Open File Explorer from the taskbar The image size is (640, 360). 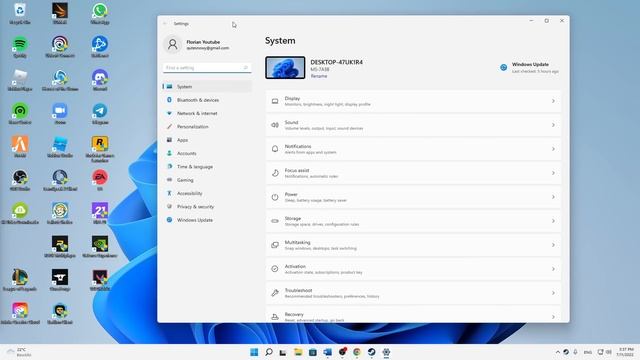(x=298, y=352)
